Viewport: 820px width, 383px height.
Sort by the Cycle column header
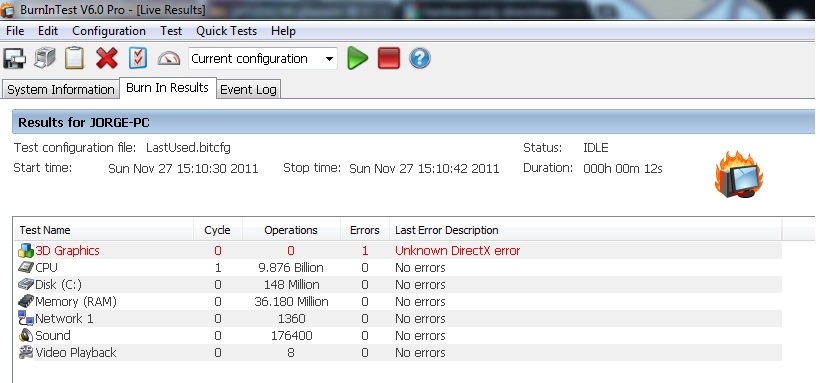pos(218,230)
